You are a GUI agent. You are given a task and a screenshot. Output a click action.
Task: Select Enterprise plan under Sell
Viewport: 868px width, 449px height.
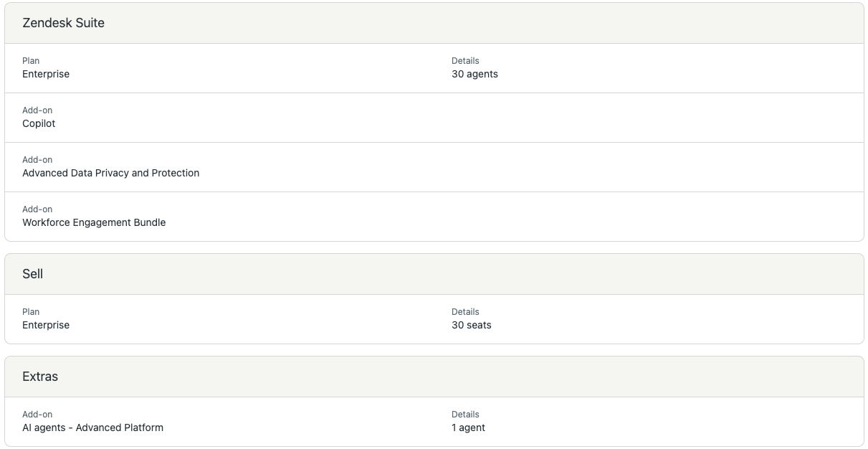(x=46, y=325)
